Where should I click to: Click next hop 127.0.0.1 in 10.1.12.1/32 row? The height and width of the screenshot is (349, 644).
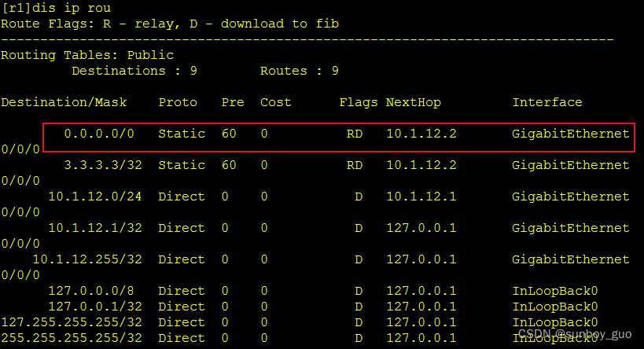[x=421, y=228]
